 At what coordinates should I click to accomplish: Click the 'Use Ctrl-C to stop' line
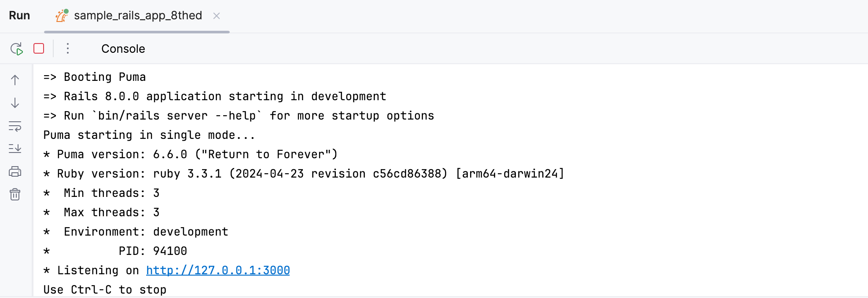pos(105,290)
